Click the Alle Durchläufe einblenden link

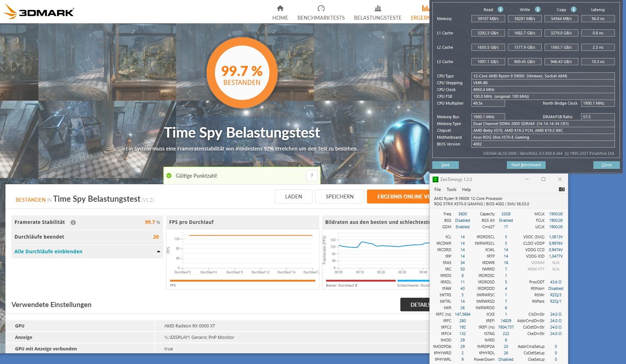pos(48,252)
